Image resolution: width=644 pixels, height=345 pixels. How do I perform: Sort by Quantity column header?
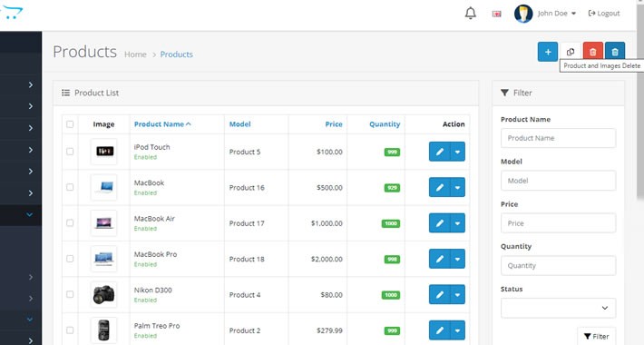[385, 124]
